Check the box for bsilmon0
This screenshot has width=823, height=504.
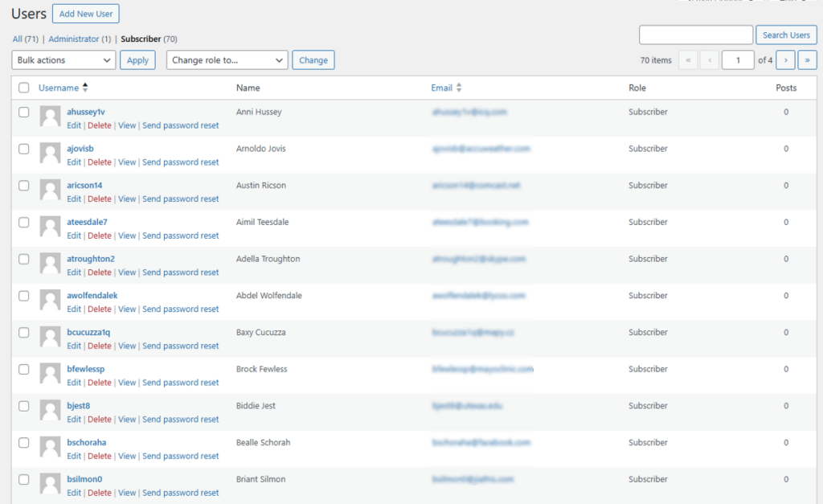[23, 479]
